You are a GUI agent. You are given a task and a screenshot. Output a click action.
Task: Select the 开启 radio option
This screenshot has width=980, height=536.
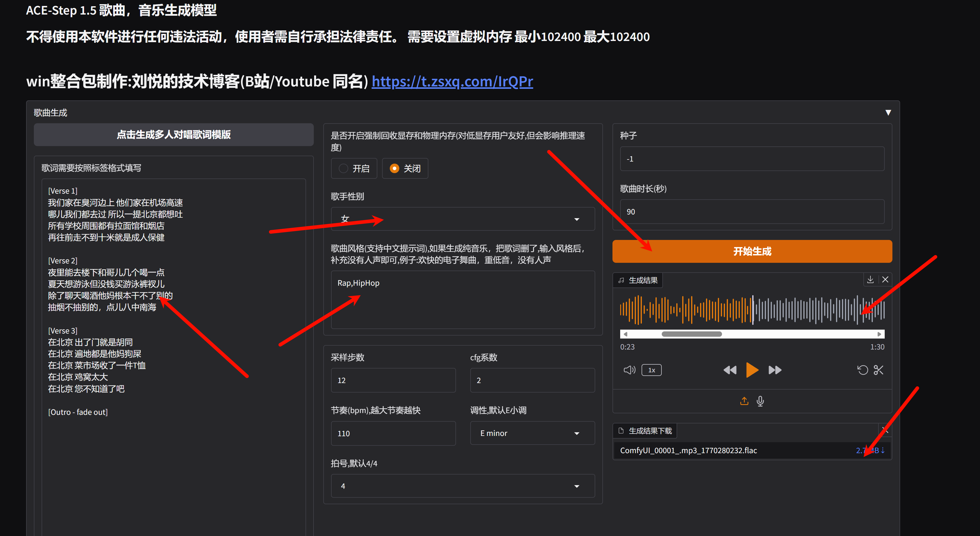343,169
